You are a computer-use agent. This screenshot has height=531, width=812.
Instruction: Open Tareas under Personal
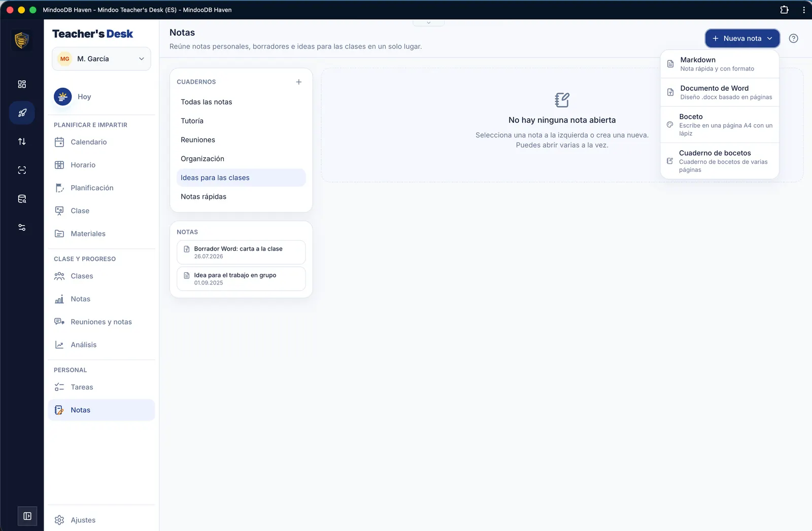(x=101, y=387)
